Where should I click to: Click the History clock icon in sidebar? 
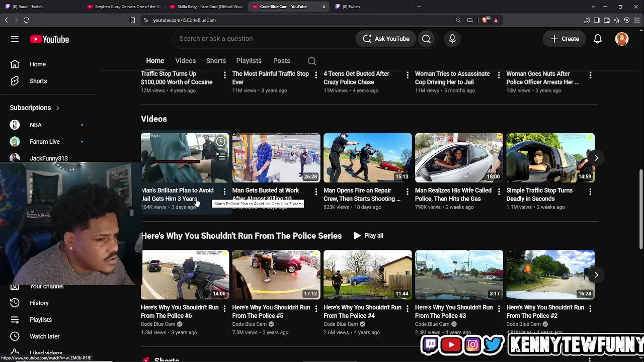click(15, 303)
